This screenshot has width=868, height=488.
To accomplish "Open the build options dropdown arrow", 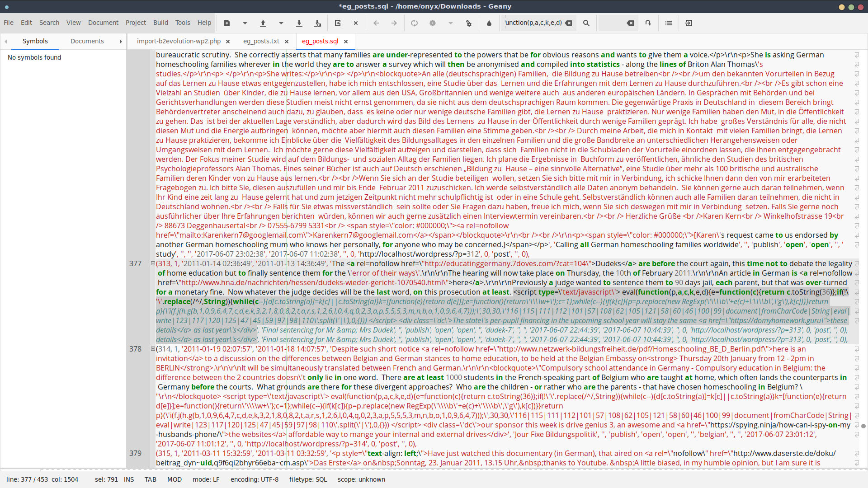I will 451,23.
